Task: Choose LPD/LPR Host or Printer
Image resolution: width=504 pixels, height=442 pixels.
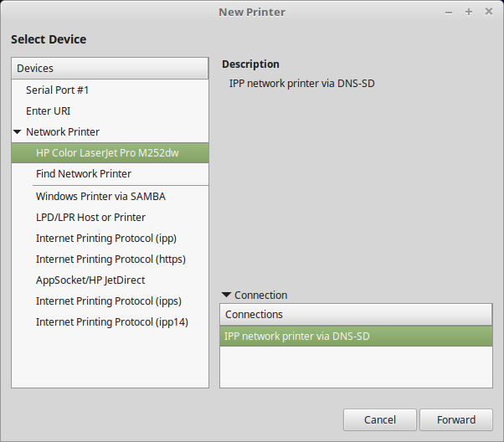Action: [x=90, y=217]
